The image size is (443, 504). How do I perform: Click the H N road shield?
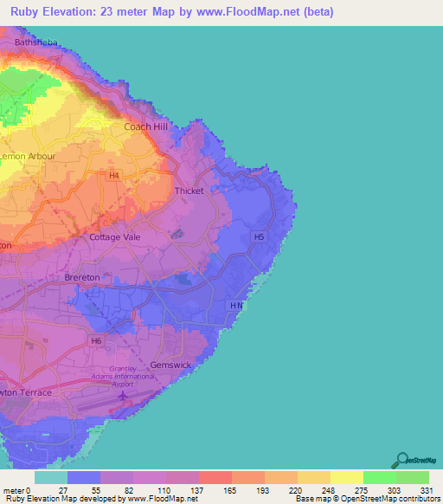236,306
